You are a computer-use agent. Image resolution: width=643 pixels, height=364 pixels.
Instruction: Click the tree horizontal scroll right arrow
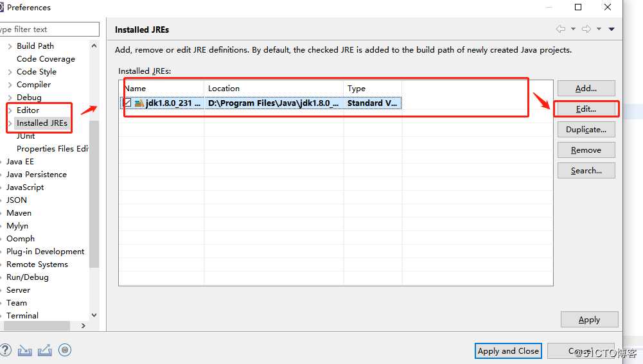84,325
